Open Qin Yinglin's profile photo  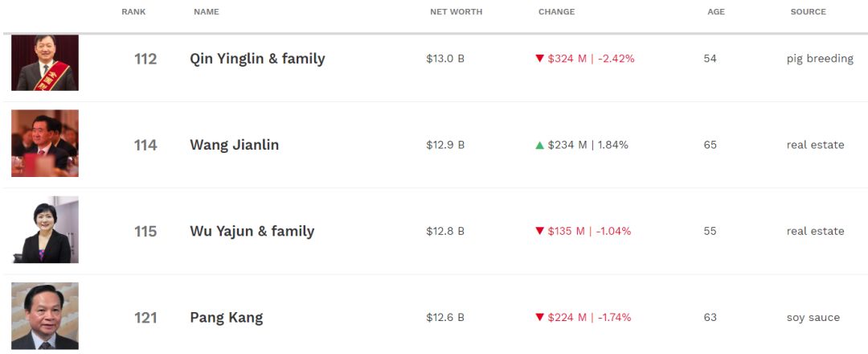[x=45, y=63]
